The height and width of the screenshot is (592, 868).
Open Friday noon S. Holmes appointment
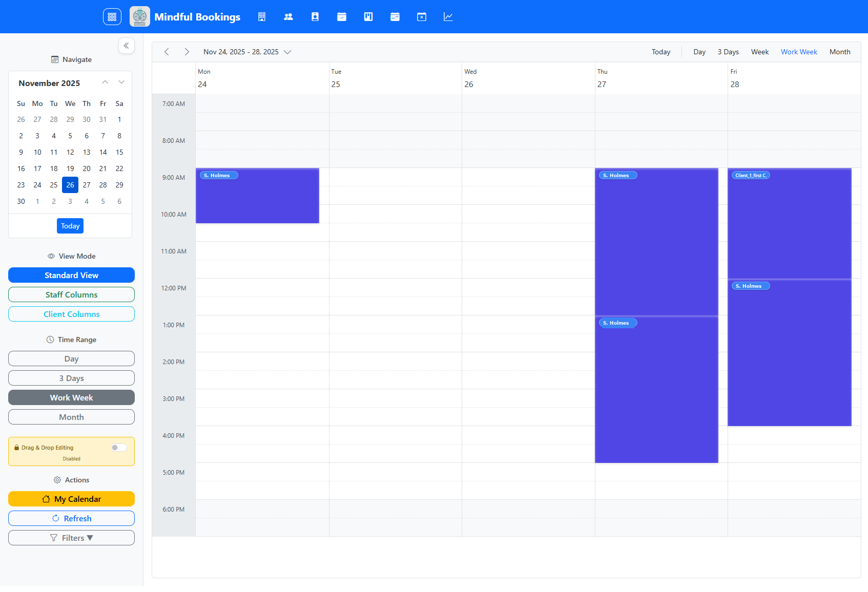pos(790,352)
